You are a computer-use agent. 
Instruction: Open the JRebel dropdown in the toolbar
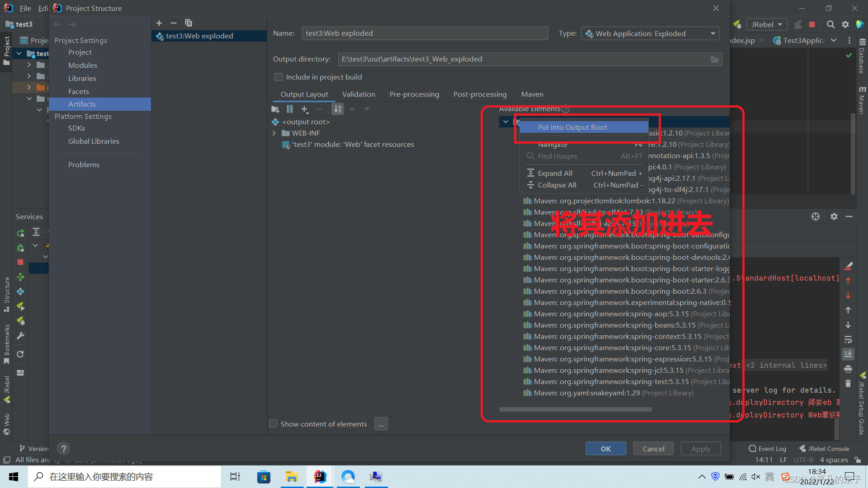pos(767,24)
